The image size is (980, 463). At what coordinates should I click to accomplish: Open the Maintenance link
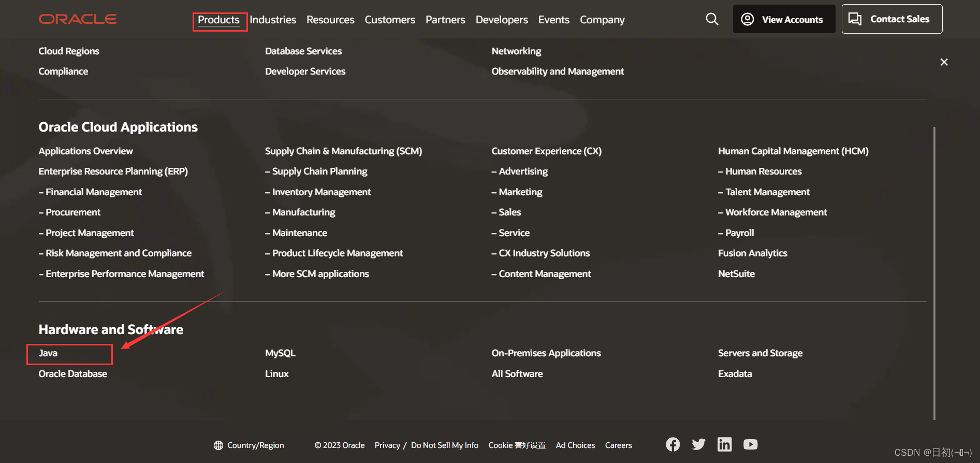pyautogui.click(x=296, y=233)
